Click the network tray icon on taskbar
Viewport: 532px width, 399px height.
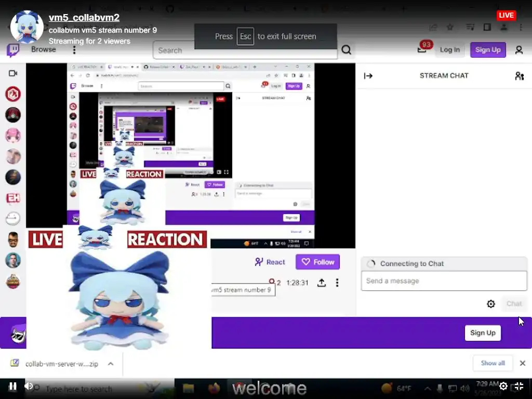453,389
